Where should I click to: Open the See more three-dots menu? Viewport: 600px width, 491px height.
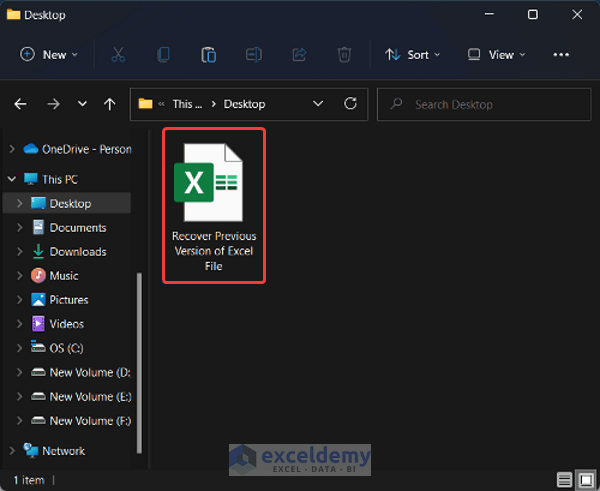coord(561,55)
